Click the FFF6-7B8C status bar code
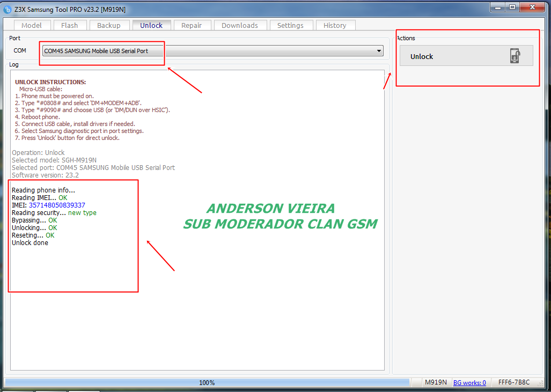The height and width of the screenshot is (392, 551). pos(514,382)
